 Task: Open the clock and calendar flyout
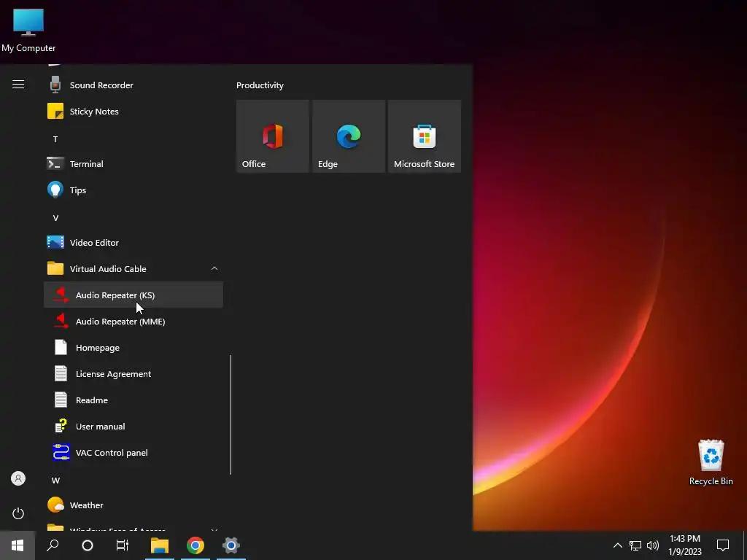tap(685, 545)
